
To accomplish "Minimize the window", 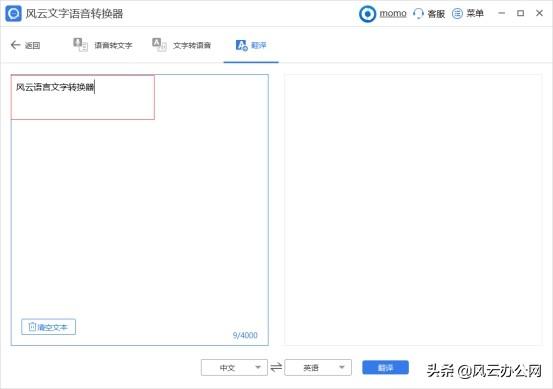I will pos(502,13).
